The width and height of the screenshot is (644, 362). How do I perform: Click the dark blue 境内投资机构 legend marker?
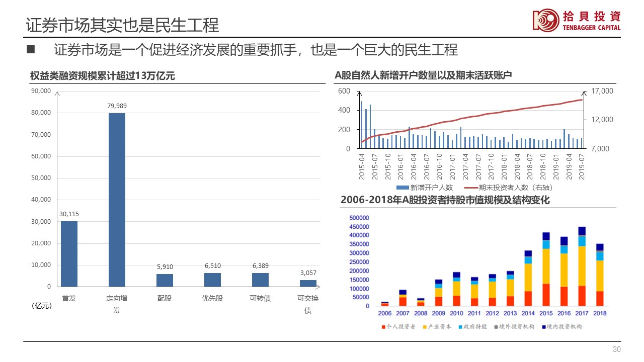coord(544,327)
